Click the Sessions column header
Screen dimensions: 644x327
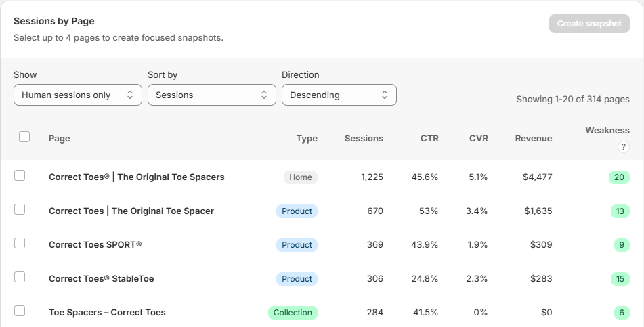click(364, 138)
